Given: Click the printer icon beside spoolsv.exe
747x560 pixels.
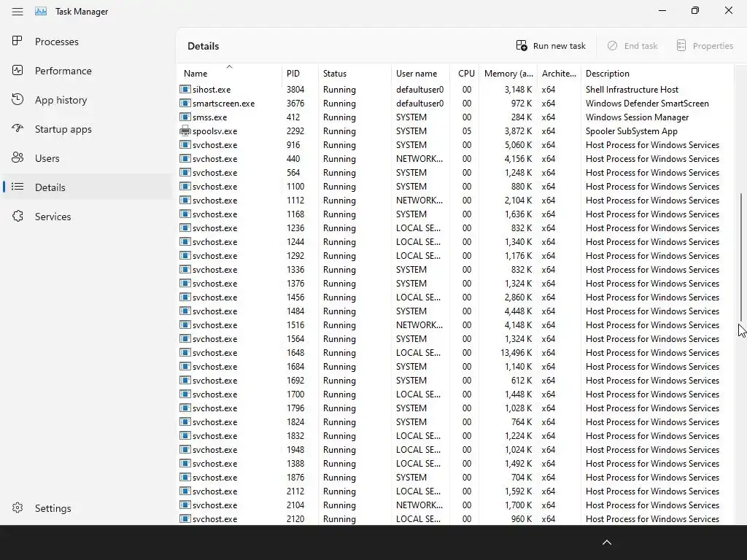Looking at the screenshot, I should [185, 131].
